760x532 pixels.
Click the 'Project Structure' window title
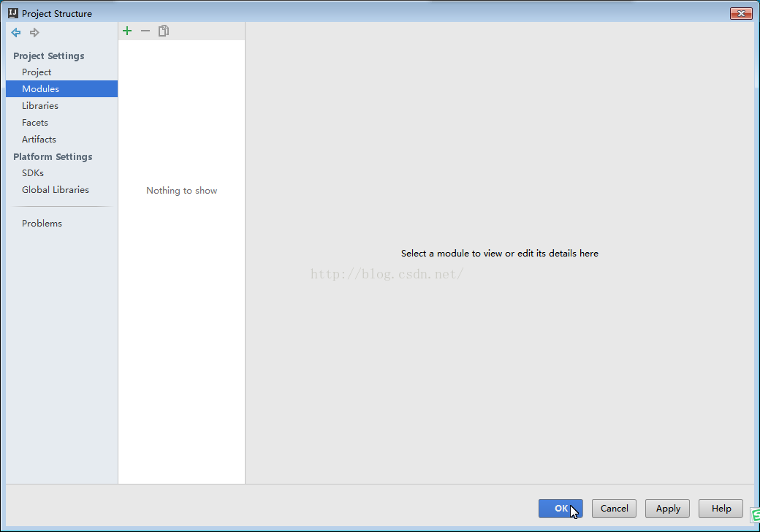pos(57,14)
